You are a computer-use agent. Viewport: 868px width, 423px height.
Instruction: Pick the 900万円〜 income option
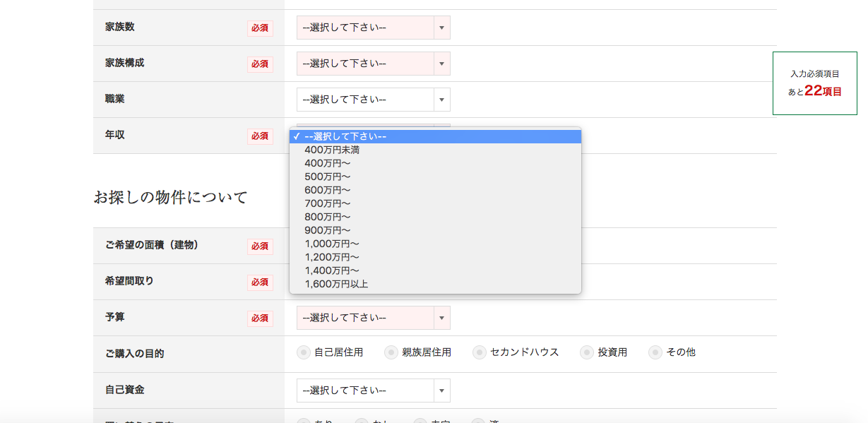tap(327, 230)
